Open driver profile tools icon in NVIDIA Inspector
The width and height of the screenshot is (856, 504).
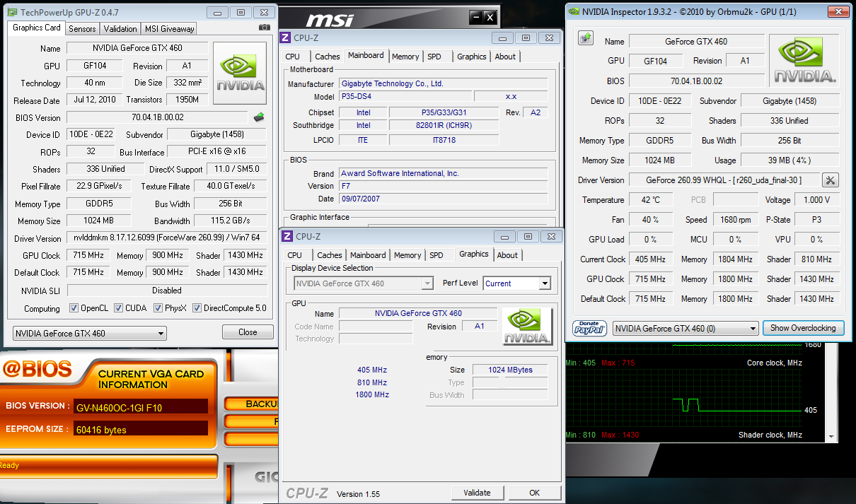(x=831, y=180)
